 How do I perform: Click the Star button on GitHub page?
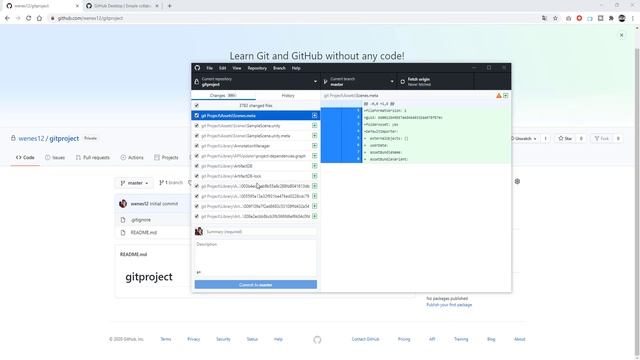coord(565,139)
